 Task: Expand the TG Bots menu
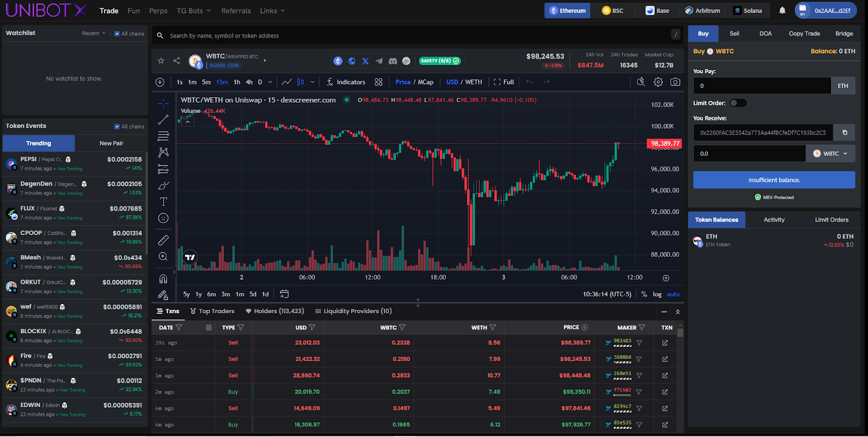click(x=194, y=11)
